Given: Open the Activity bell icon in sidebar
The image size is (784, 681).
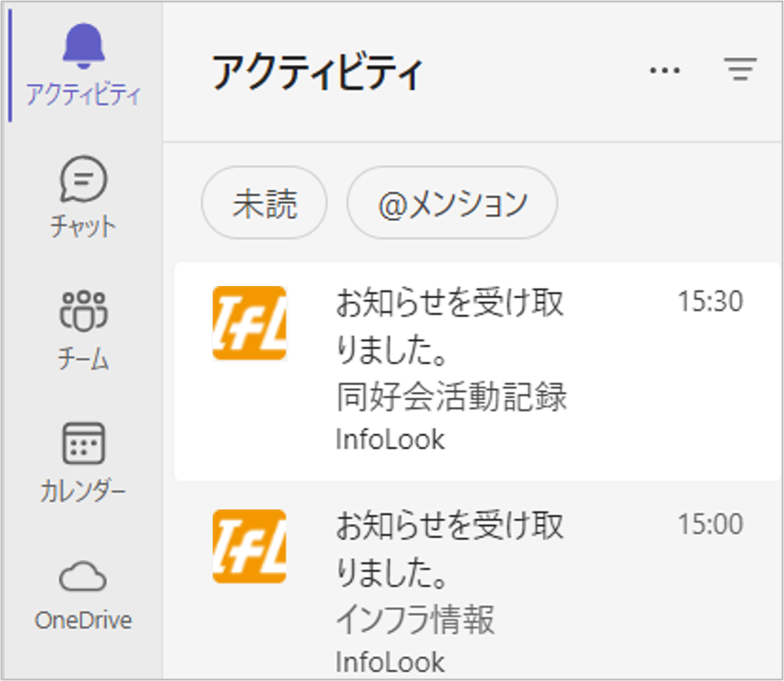Looking at the screenshot, I should click(83, 46).
